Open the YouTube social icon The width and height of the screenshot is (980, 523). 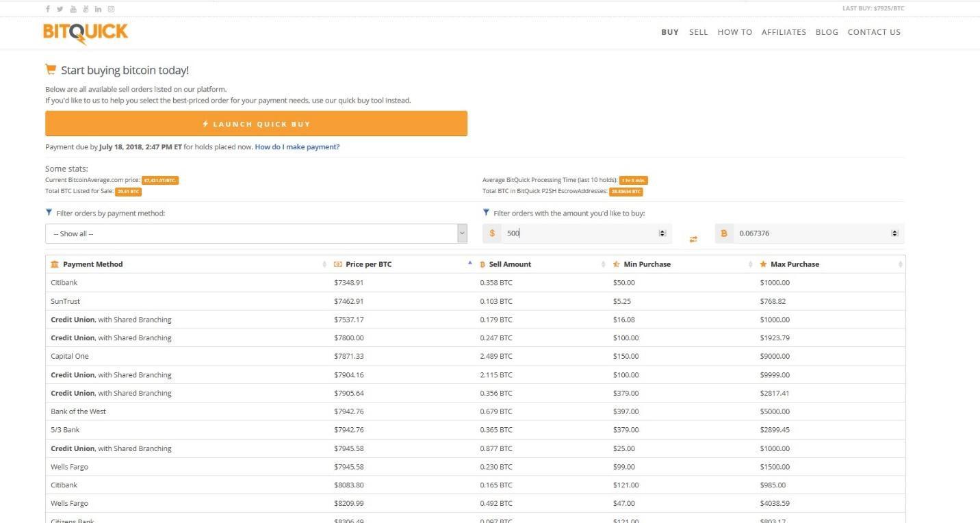(x=73, y=9)
